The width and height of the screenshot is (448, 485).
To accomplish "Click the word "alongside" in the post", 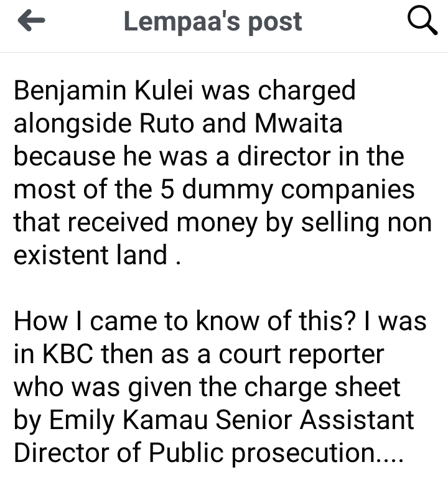I will 73,124.
